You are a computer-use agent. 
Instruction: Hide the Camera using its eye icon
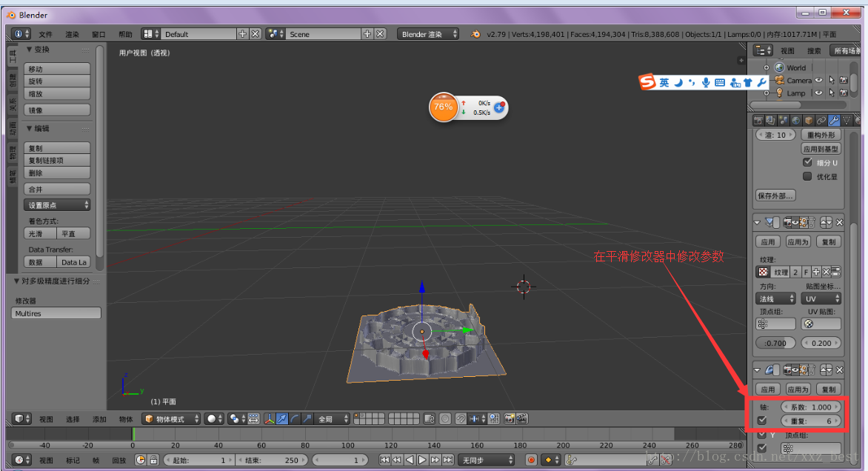point(819,80)
